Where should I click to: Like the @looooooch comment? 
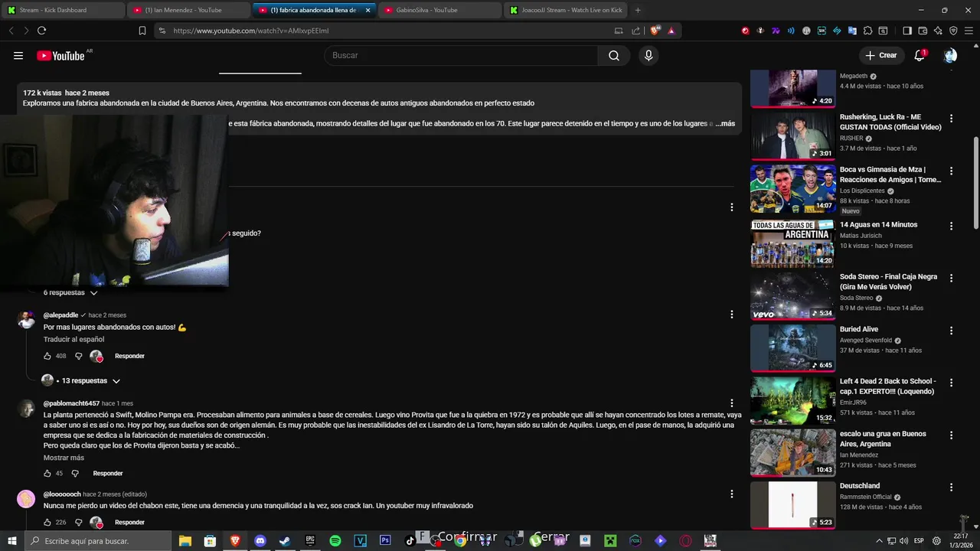(x=47, y=522)
